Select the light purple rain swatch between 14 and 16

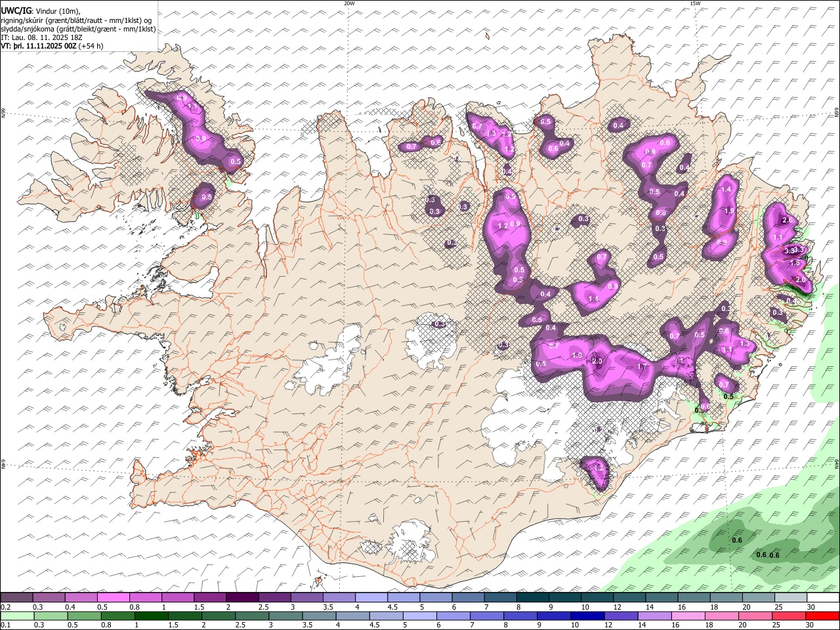655,616
